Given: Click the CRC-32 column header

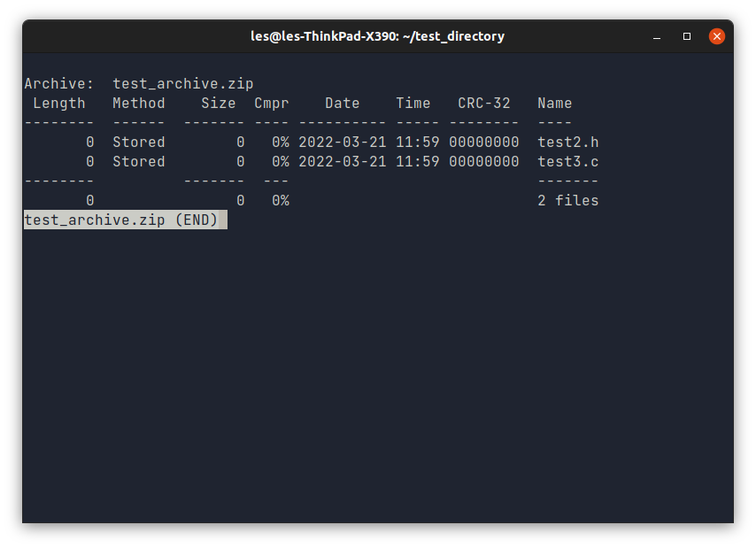Looking at the screenshot, I should point(483,103).
